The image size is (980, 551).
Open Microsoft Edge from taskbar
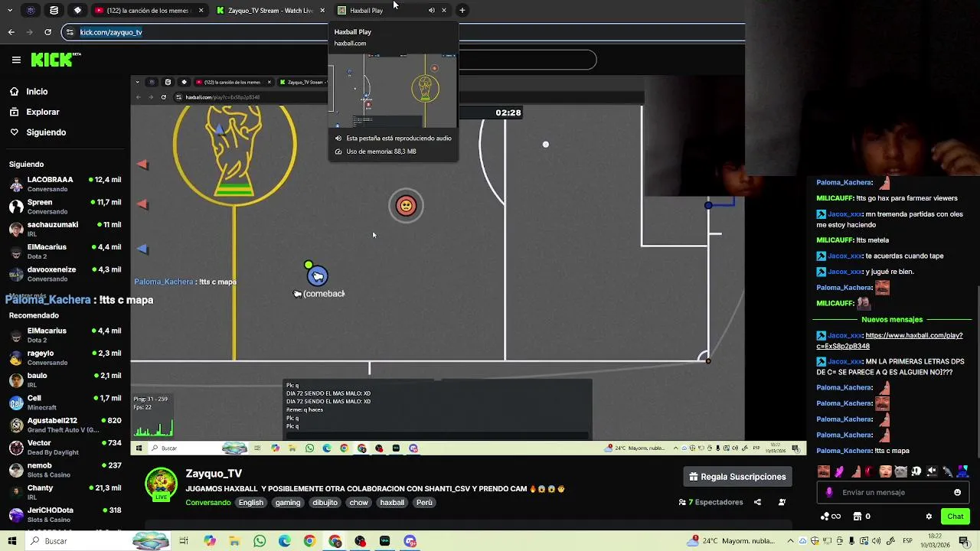(x=285, y=541)
